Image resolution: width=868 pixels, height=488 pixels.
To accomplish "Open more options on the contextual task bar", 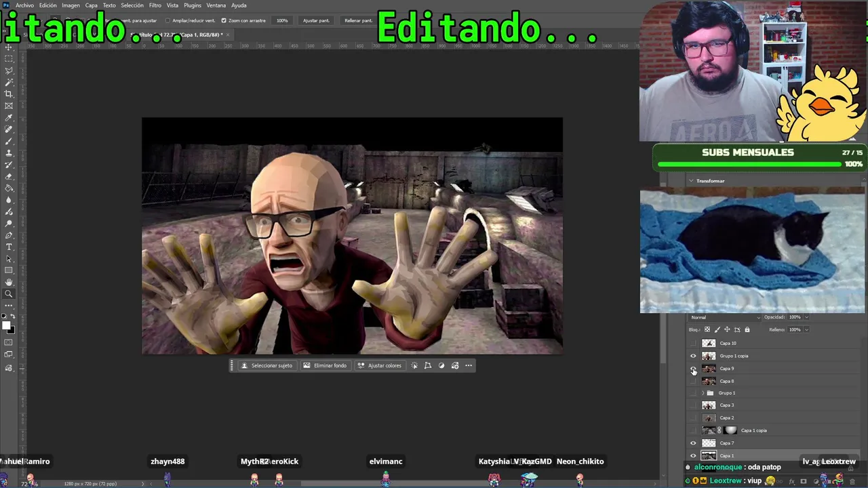I will [x=469, y=366].
